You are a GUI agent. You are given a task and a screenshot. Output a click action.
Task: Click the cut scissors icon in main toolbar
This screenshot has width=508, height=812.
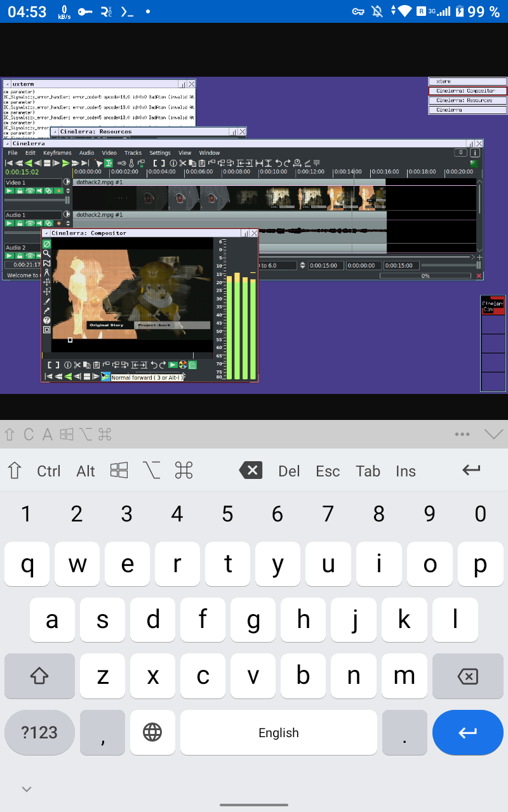[x=183, y=163]
